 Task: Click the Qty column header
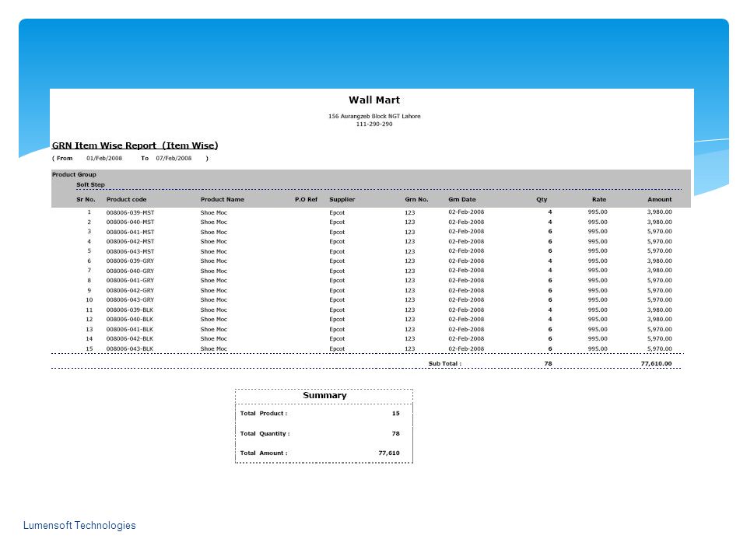(542, 200)
